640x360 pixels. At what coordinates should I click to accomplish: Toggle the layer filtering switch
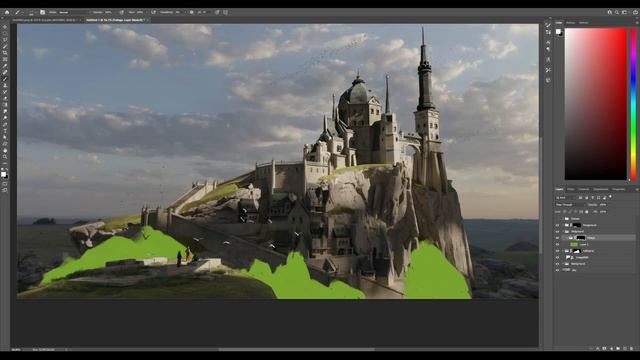(x=610, y=197)
